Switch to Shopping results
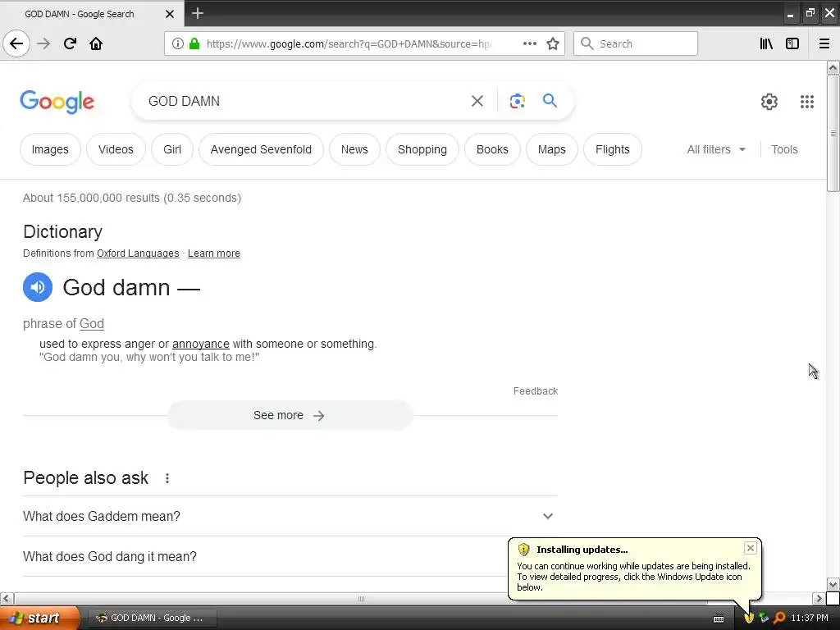 tap(422, 149)
